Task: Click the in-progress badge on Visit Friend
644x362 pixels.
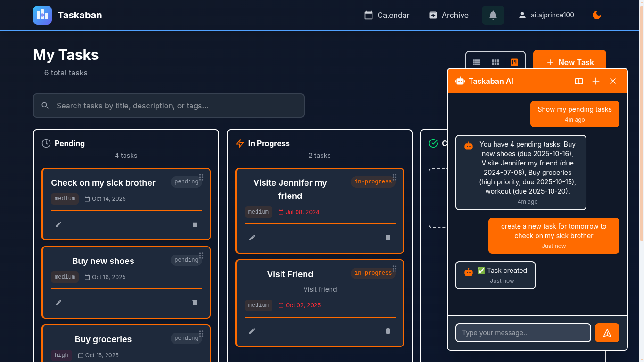Action: (373, 273)
